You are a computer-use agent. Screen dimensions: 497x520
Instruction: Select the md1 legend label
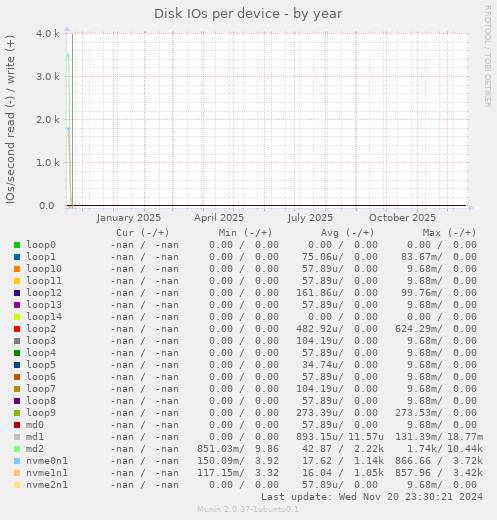35,437
